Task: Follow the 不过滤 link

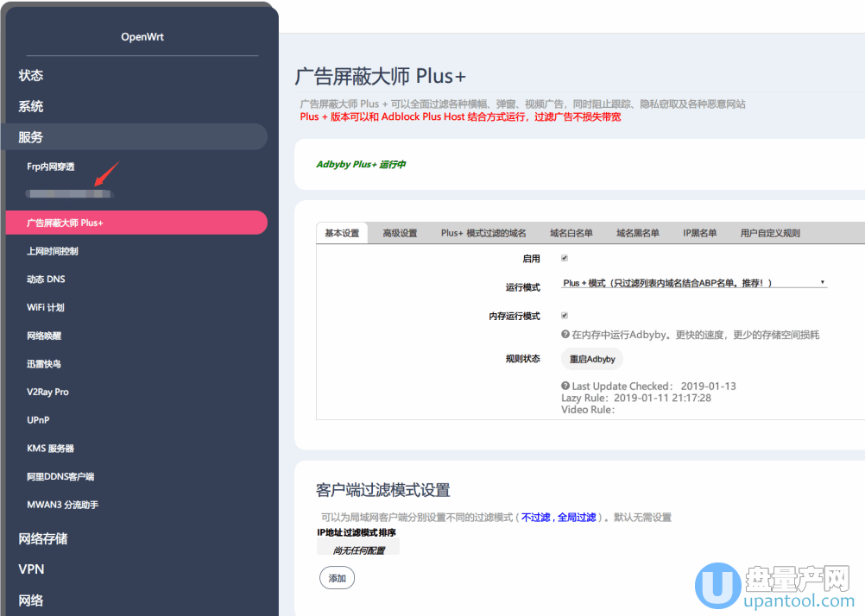Action: click(535, 518)
